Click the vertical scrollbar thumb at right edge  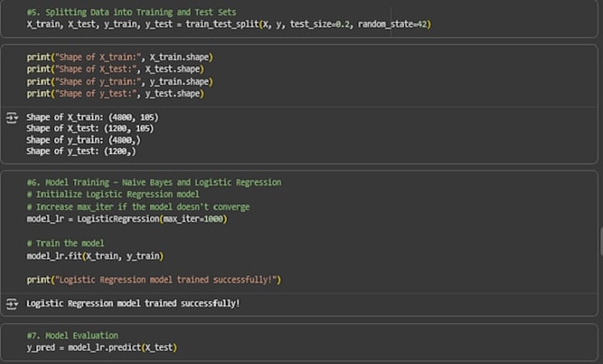(601, 242)
